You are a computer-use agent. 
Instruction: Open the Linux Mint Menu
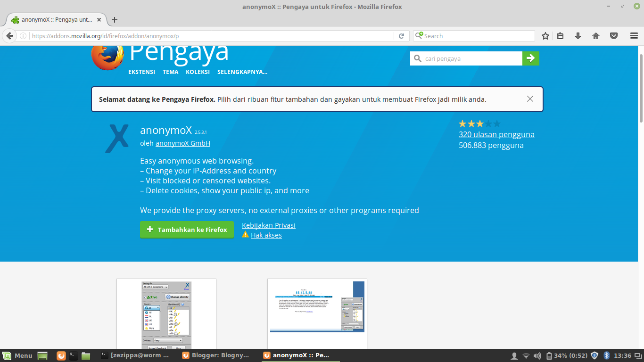tap(17, 355)
